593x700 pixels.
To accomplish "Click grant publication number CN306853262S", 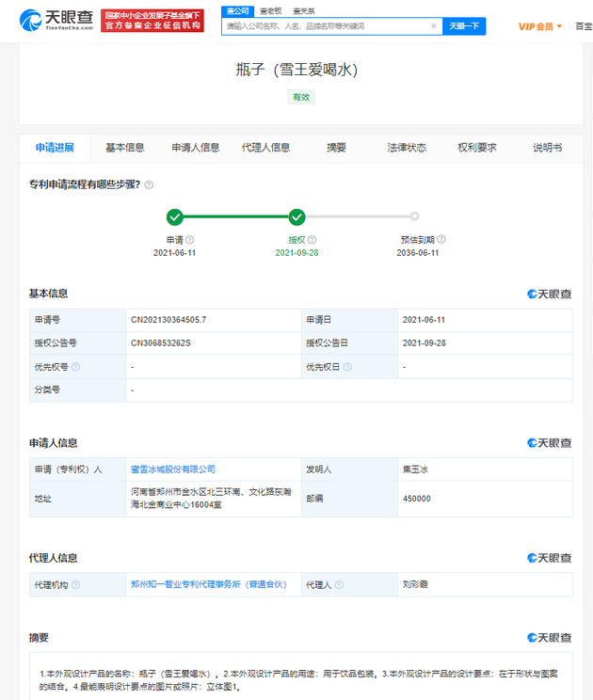I will tap(161, 342).
